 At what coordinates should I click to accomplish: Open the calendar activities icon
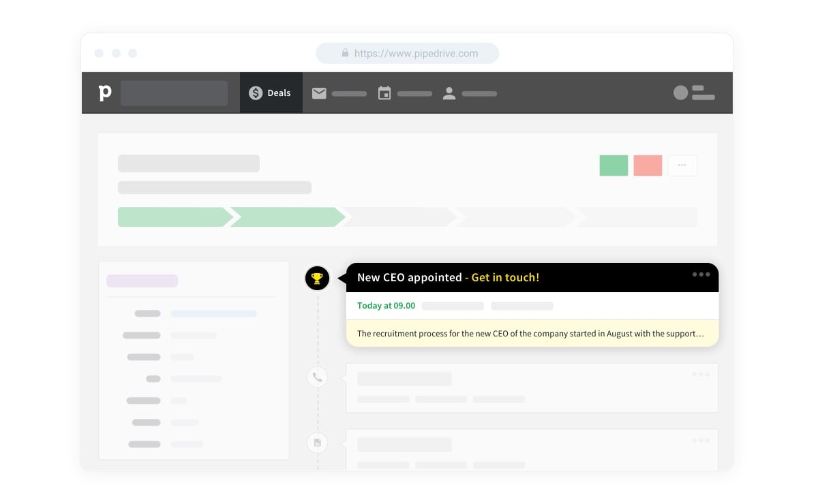point(384,93)
